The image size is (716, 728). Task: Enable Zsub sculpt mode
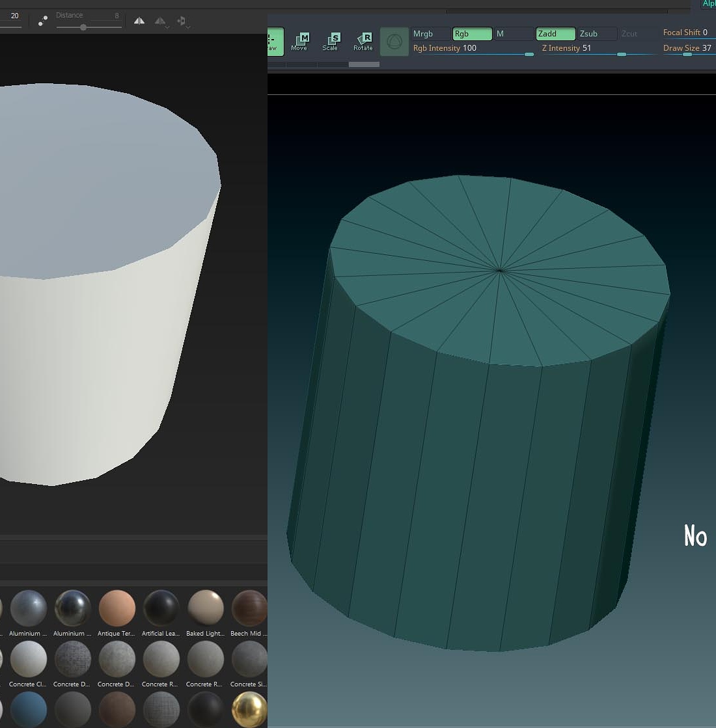[x=597, y=34]
